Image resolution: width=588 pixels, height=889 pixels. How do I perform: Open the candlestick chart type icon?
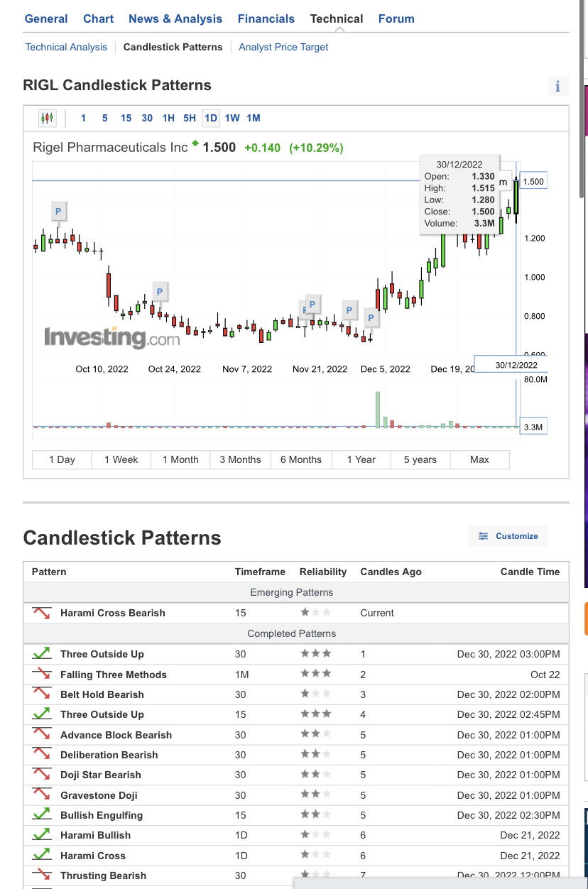coord(48,118)
